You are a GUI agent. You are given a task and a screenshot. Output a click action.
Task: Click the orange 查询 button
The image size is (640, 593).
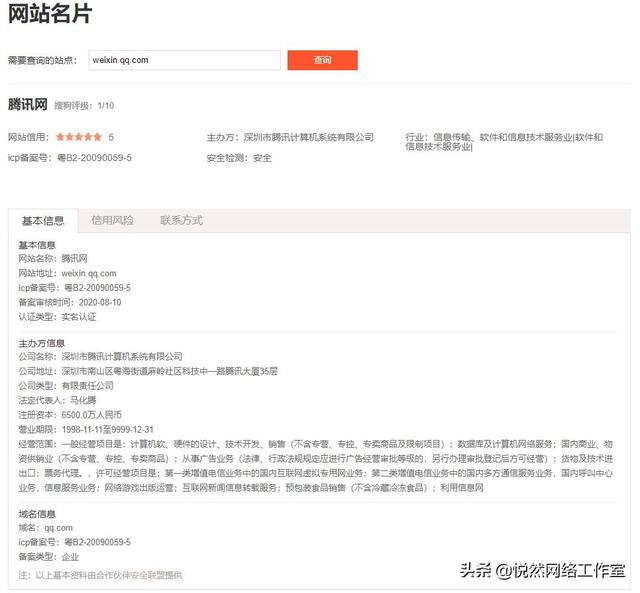(x=322, y=60)
